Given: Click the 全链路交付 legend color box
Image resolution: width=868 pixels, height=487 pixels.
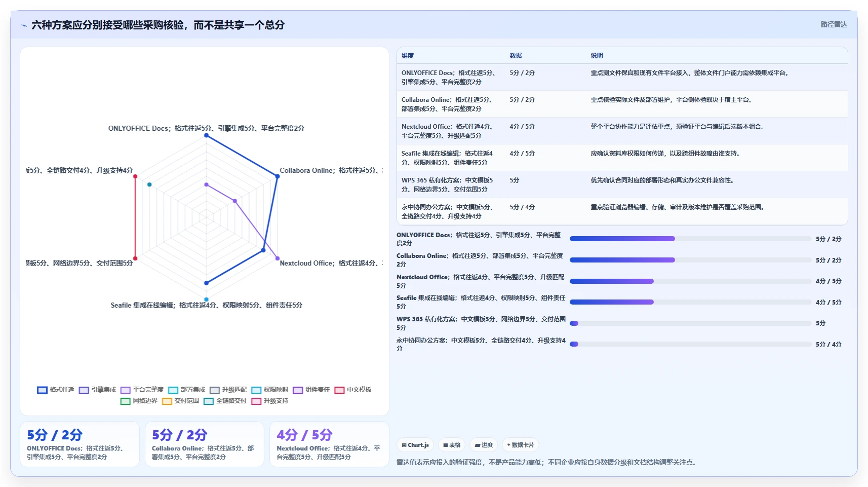Looking at the screenshot, I should pyautogui.click(x=209, y=401).
